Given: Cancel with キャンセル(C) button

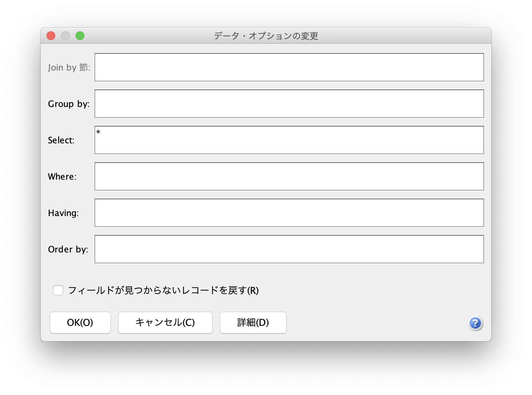Looking at the screenshot, I should coord(165,323).
